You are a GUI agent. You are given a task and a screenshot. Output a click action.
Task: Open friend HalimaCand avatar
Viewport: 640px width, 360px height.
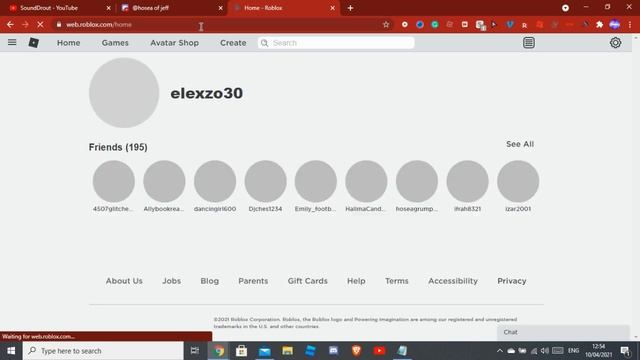366,181
